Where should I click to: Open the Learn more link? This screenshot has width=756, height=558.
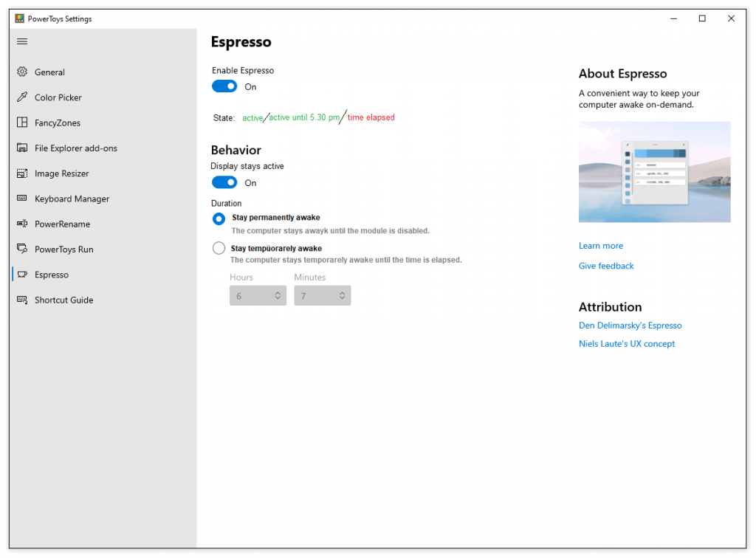point(600,246)
